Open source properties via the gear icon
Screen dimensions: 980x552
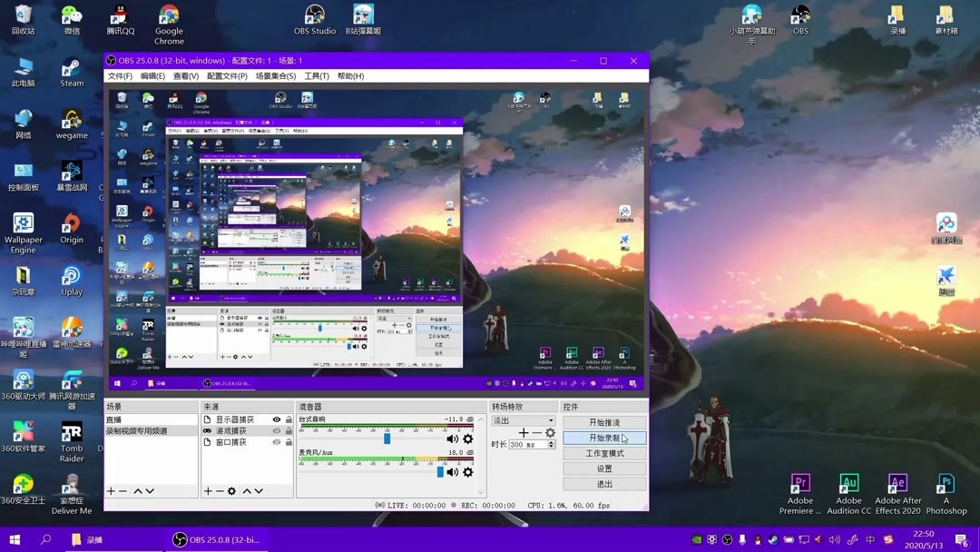click(232, 491)
